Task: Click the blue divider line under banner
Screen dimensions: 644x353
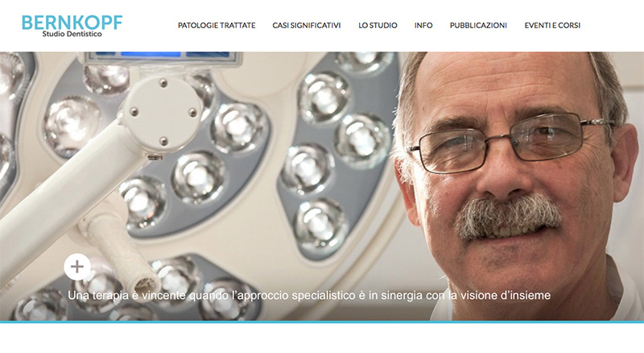Action: [x=322, y=322]
